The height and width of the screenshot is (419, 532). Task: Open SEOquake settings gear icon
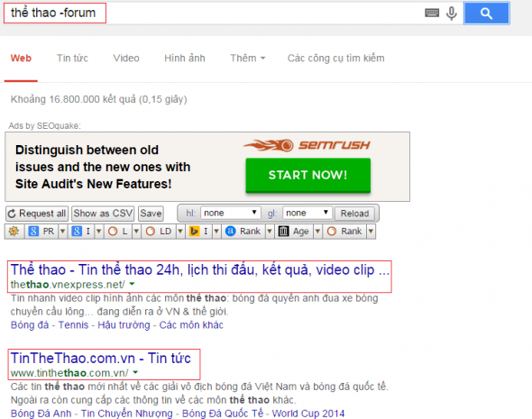(x=14, y=232)
